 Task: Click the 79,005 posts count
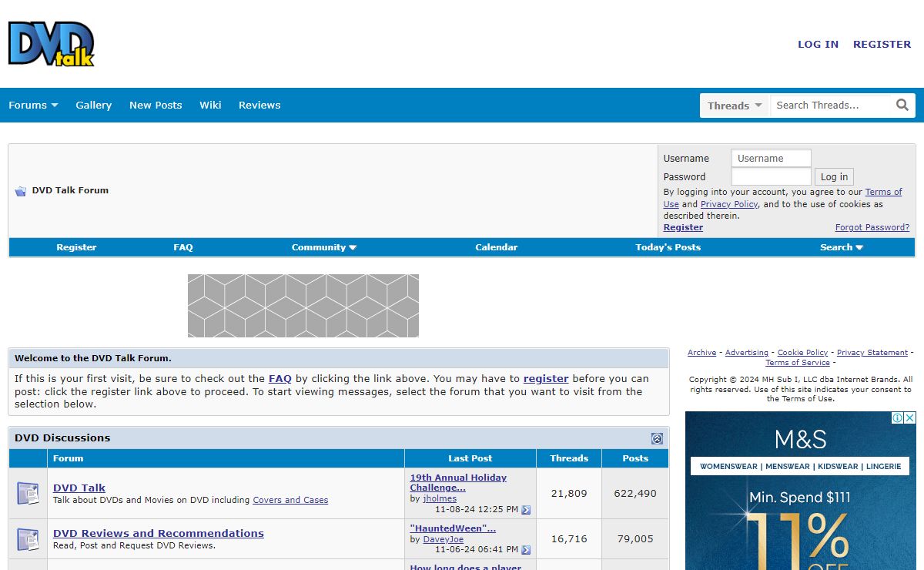tap(635, 539)
